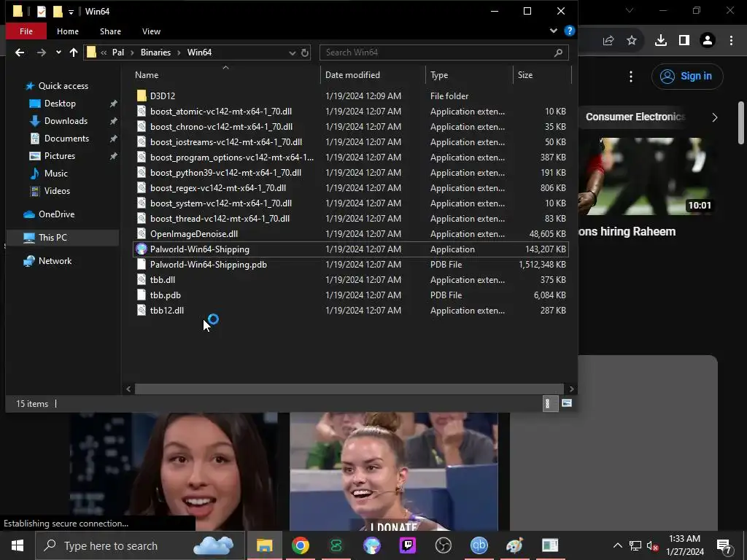The width and height of the screenshot is (747, 560).
Task: Select the Palworld-Win64-Shipping application icon
Action: click(x=142, y=249)
